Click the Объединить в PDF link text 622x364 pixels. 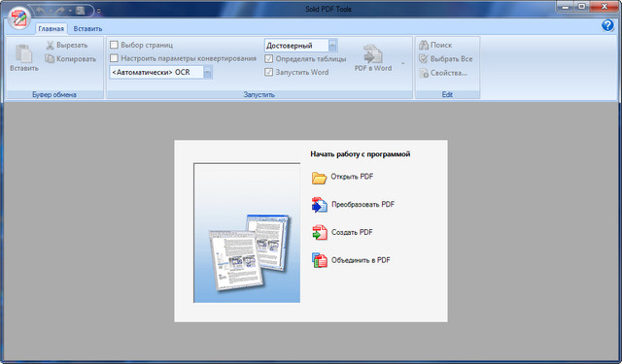361,260
